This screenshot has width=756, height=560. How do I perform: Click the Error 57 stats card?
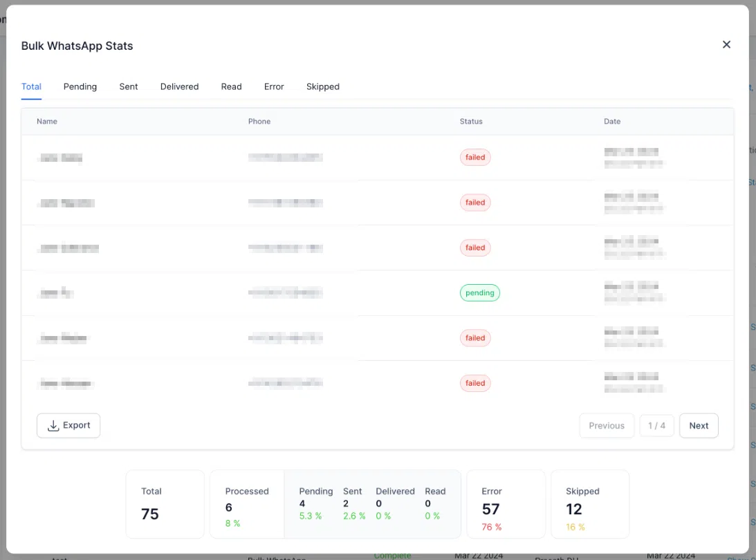click(506, 504)
